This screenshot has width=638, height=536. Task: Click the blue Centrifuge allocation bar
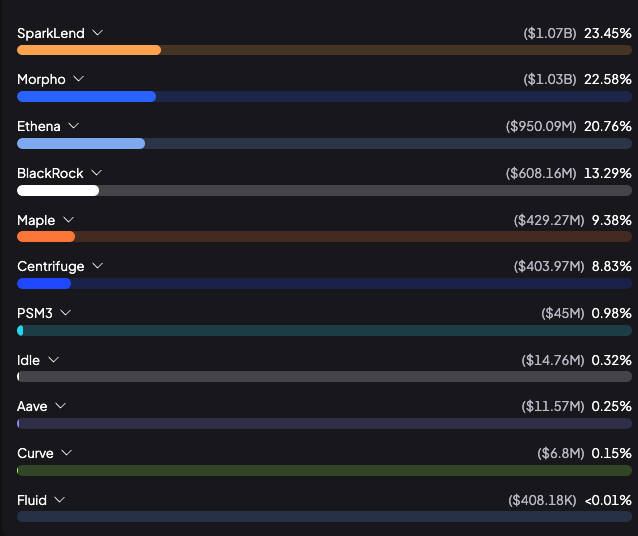[x=324, y=284]
